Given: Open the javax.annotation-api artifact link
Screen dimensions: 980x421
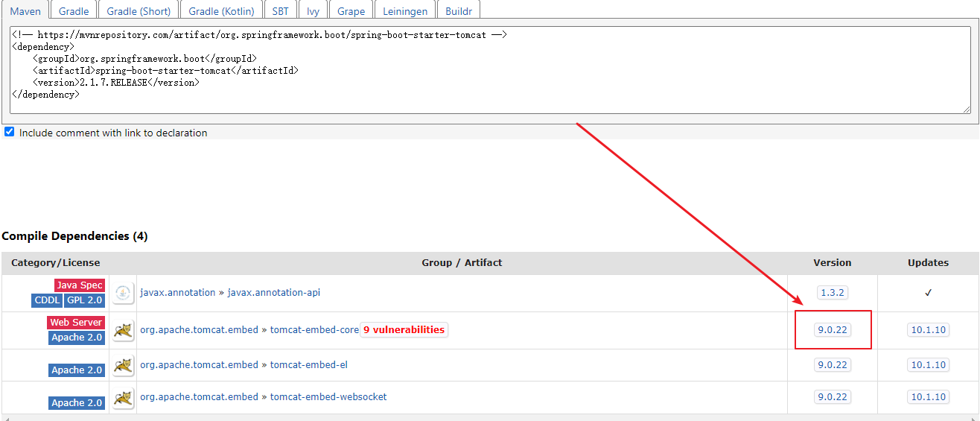Looking at the screenshot, I should [x=273, y=293].
